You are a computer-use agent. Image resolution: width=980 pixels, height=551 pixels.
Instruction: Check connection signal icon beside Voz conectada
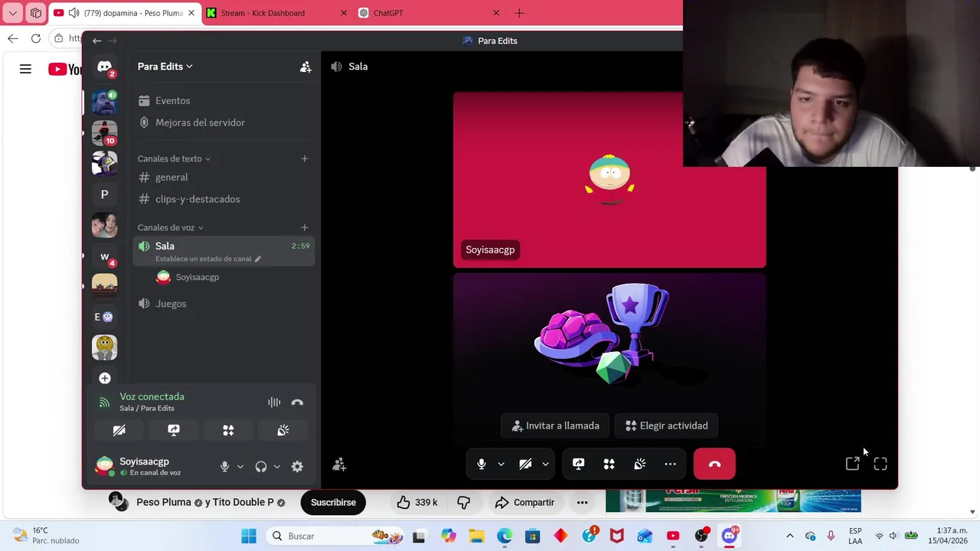104,403
